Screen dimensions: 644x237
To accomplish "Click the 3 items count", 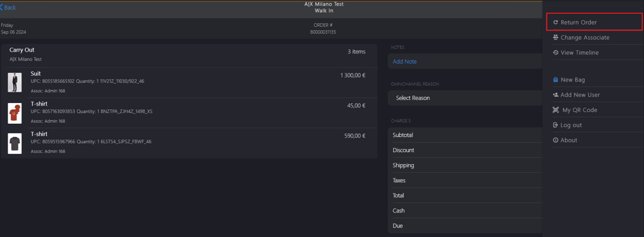I will coord(356,52).
